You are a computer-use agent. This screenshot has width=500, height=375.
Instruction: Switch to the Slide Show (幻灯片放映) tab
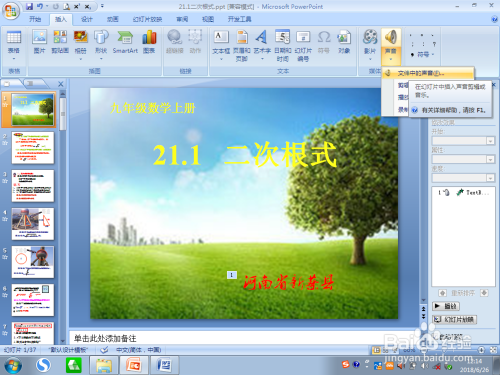[147, 19]
